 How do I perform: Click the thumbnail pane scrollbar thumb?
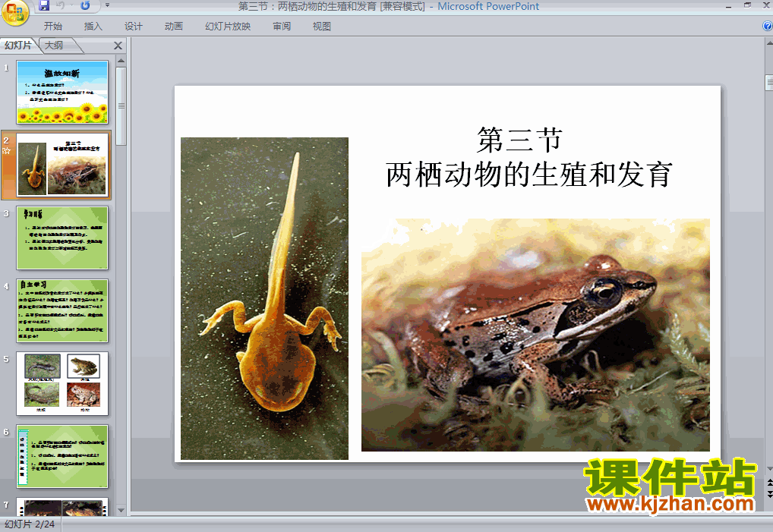click(x=121, y=106)
